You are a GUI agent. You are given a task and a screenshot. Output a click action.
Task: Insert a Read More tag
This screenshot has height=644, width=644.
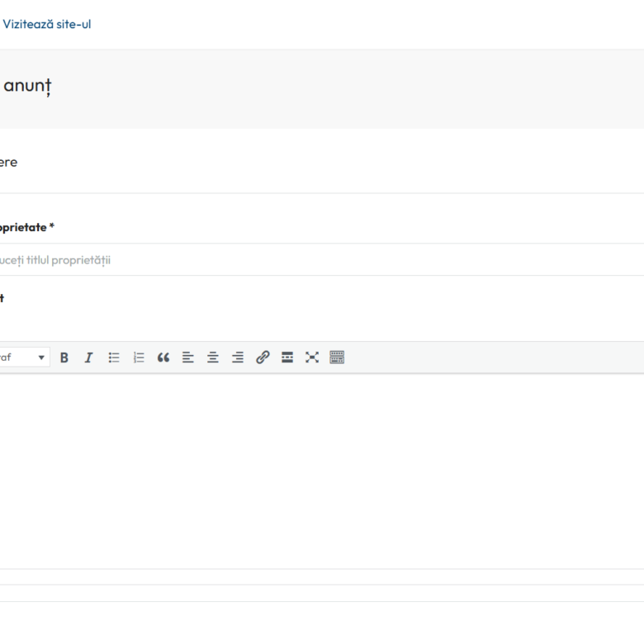tap(287, 358)
